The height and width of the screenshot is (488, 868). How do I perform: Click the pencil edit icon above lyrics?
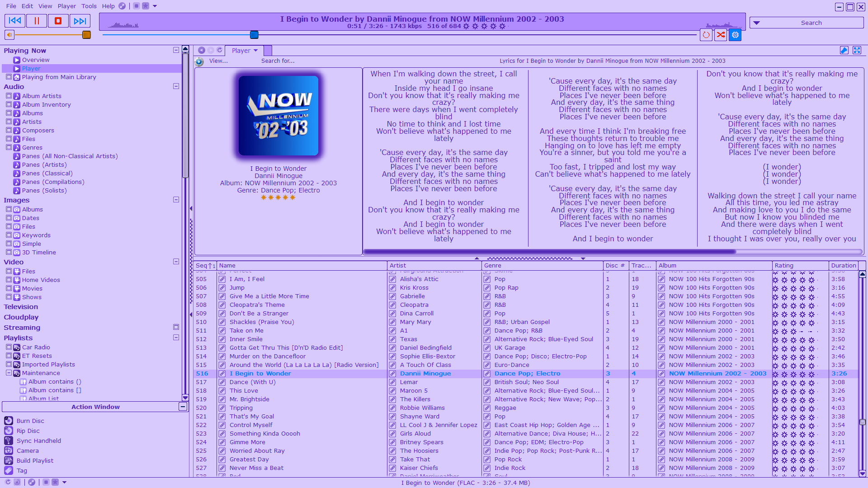click(844, 50)
